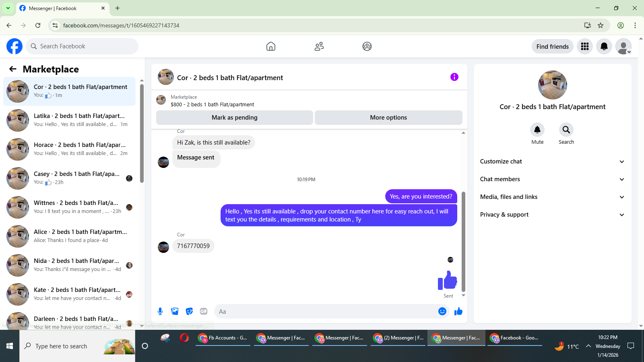Go back using Marketplace back arrow
644x362 pixels.
point(13,69)
